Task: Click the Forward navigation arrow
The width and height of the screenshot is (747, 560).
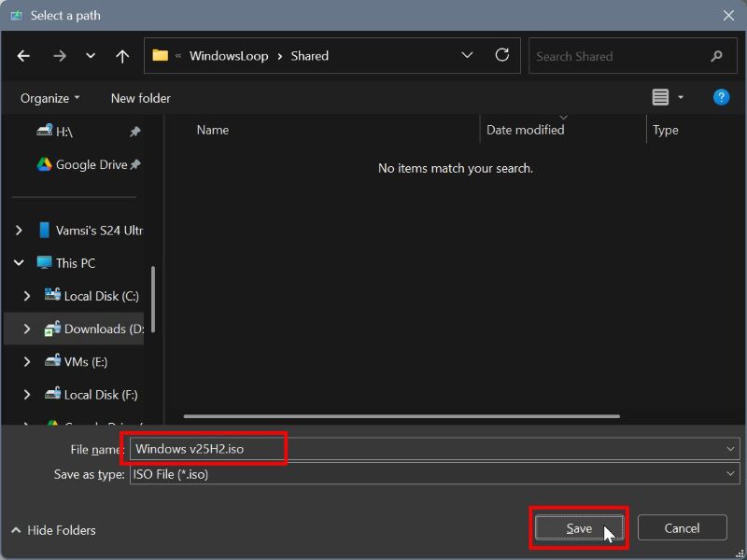Action: (60, 56)
